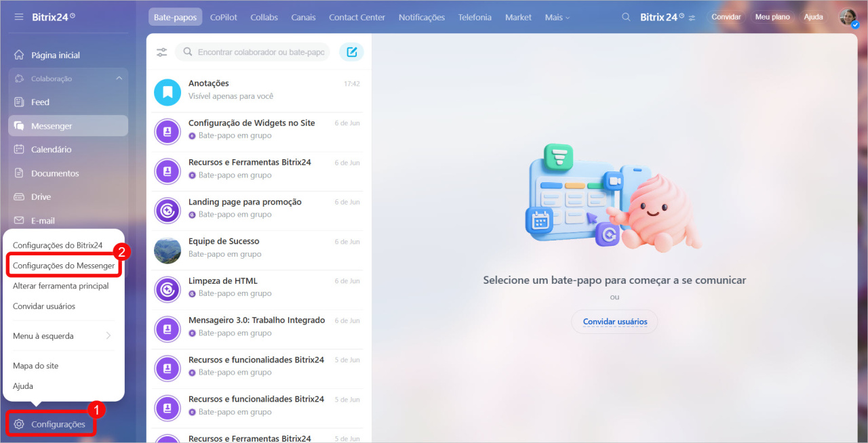868x443 pixels.
Task: Click the Convidar button in the header
Action: point(726,17)
